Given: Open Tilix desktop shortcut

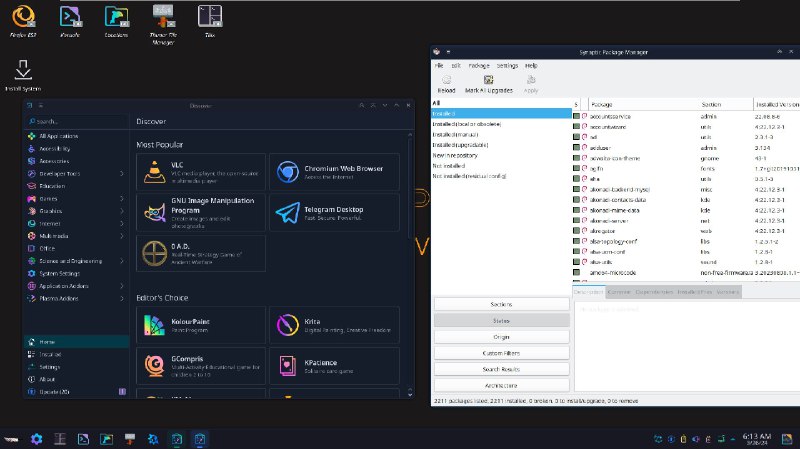Looking at the screenshot, I should (x=210, y=20).
